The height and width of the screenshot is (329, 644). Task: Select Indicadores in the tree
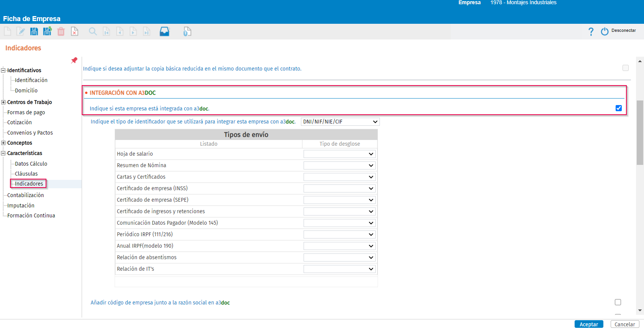[x=29, y=184]
